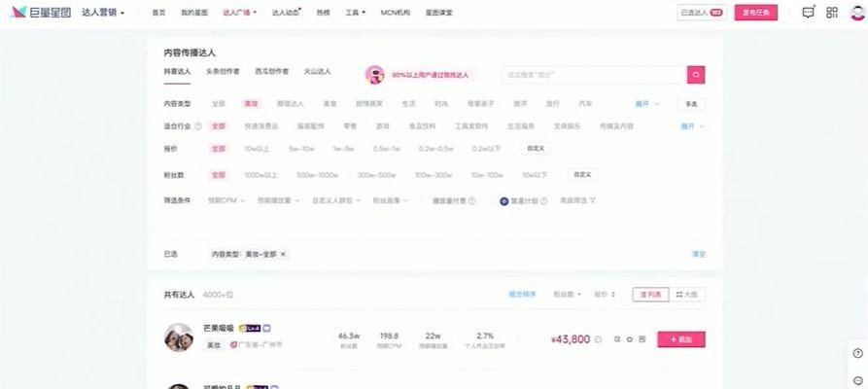Open the messages chat icon

808,13
